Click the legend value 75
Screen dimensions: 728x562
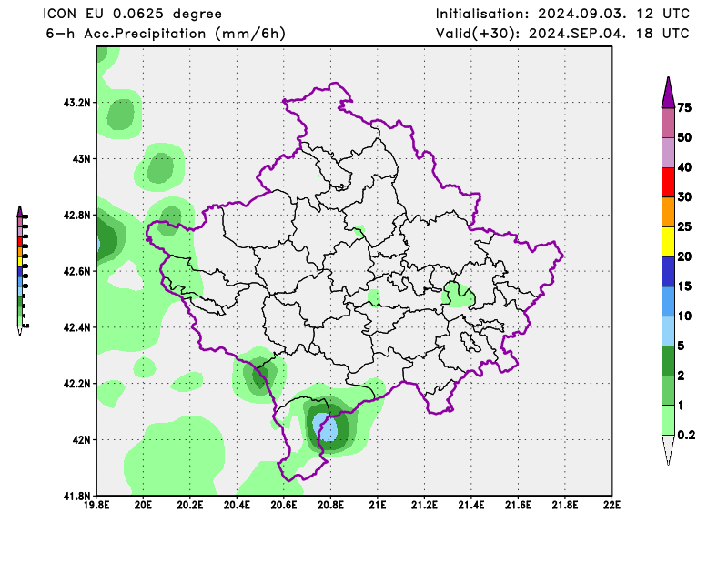click(684, 108)
